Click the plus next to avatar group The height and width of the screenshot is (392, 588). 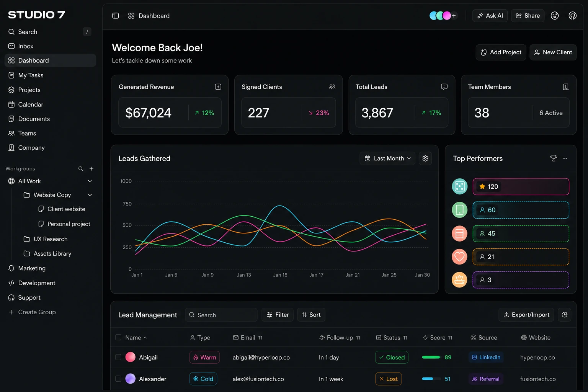[454, 16]
